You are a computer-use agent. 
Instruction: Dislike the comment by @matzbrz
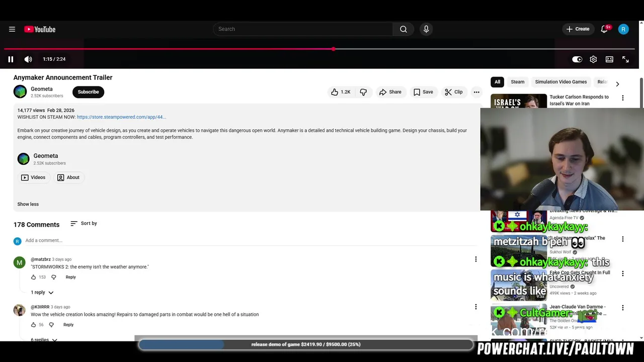(54, 277)
